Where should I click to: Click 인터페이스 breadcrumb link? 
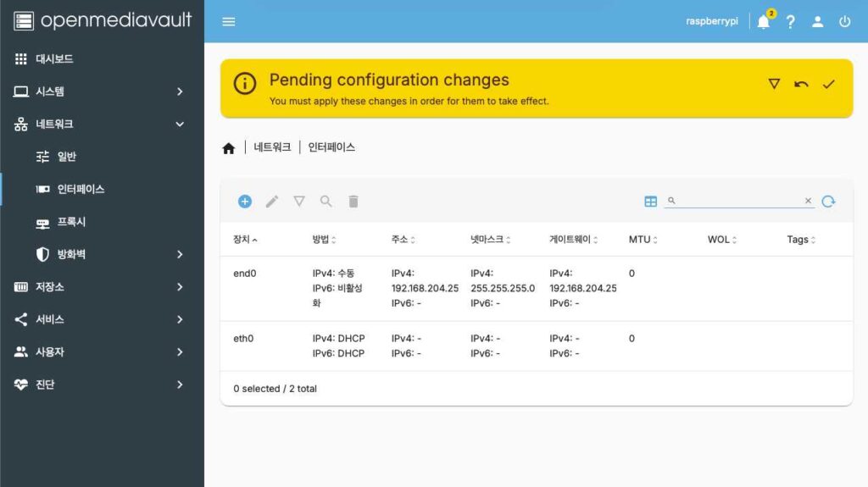pos(331,147)
